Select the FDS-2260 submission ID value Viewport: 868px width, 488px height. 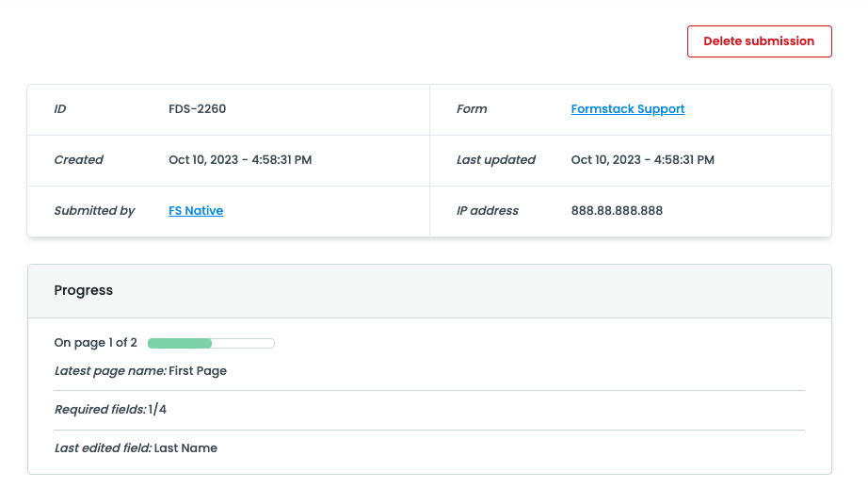(197, 109)
